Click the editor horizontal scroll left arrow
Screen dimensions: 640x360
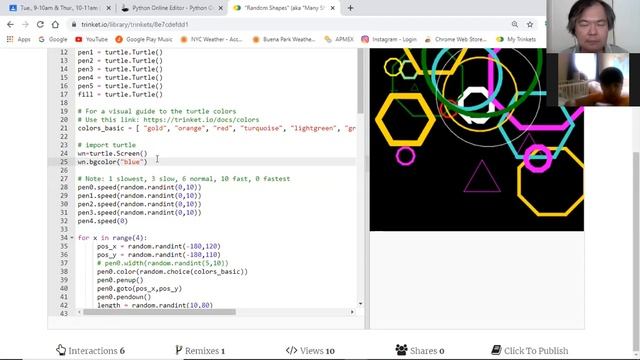point(79,312)
